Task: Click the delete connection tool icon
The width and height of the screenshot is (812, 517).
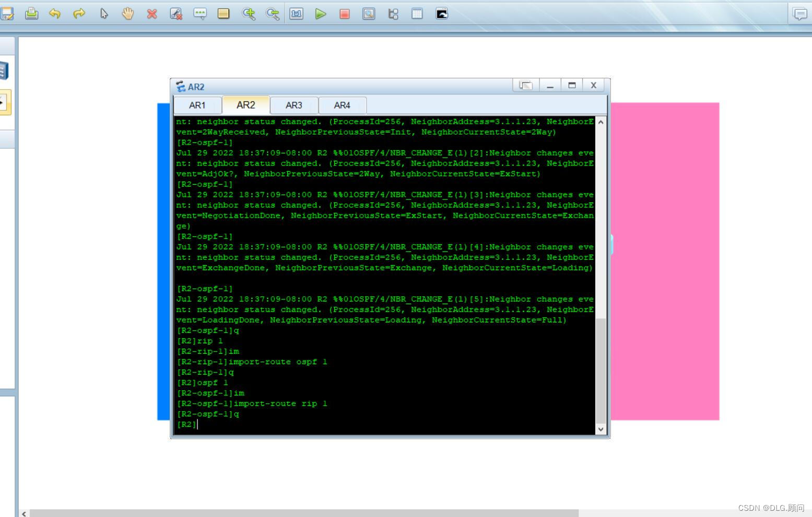Action: 176,14
